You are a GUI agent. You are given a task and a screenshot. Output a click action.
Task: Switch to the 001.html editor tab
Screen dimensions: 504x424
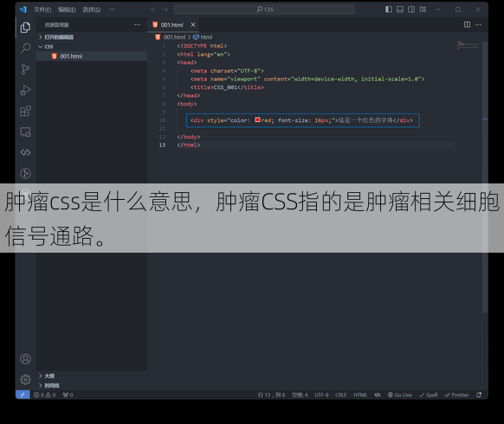click(x=173, y=25)
